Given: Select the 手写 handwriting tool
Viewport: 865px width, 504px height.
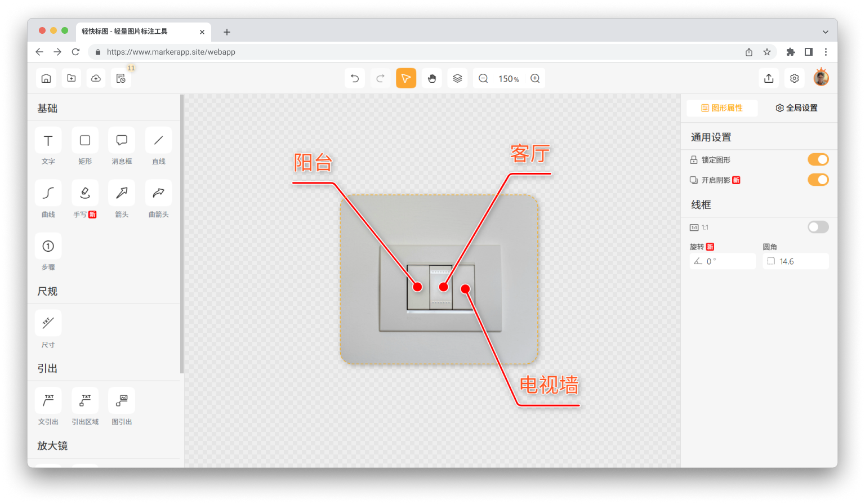Looking at the screenshot, I should tap(85, 193).
